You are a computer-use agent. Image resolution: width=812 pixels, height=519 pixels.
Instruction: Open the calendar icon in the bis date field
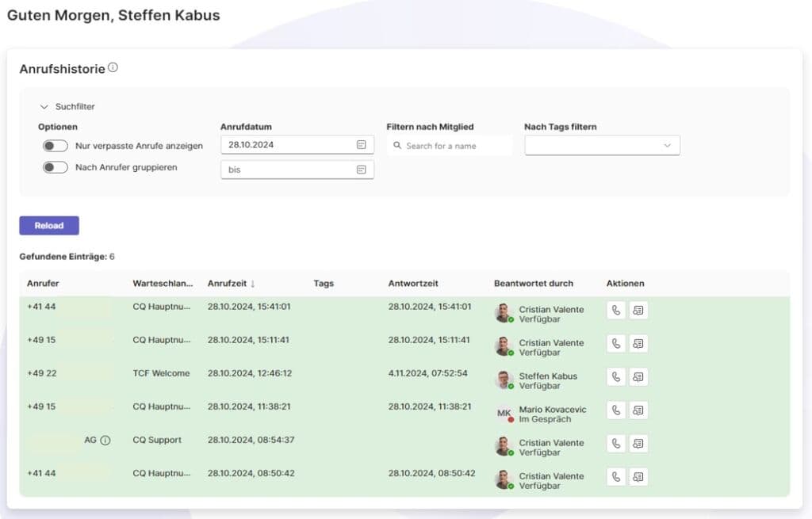tap(361, 170)
